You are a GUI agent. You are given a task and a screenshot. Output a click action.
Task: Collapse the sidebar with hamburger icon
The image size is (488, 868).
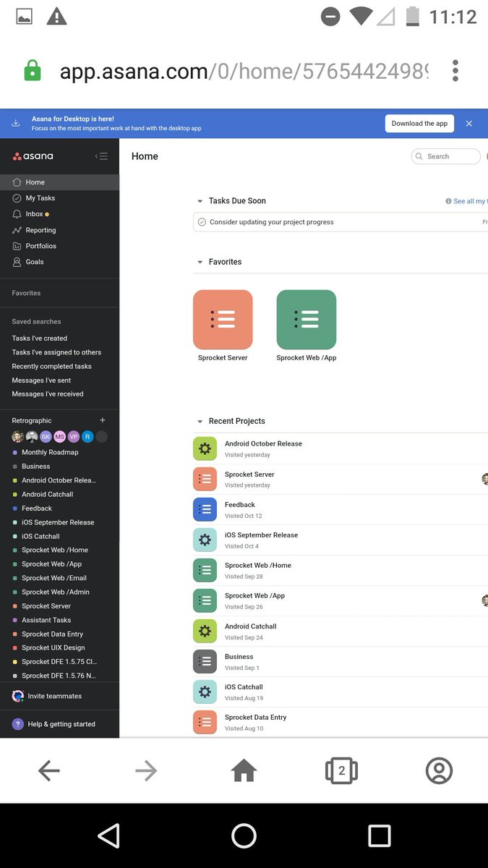pos(102,156)
